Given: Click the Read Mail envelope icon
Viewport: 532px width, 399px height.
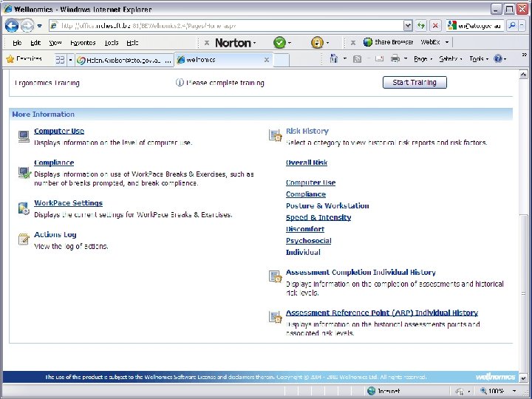Looking at the screenshot, I should tap(379, 59).
